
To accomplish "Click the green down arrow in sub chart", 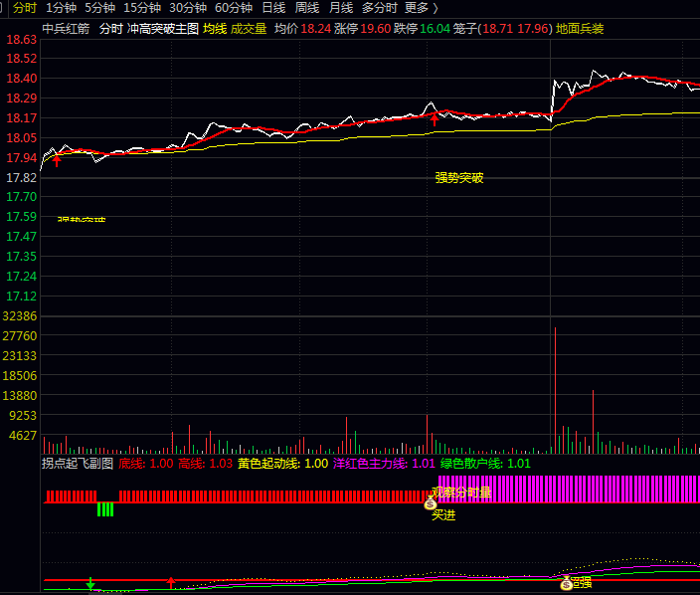I will [x=90, y=583].
